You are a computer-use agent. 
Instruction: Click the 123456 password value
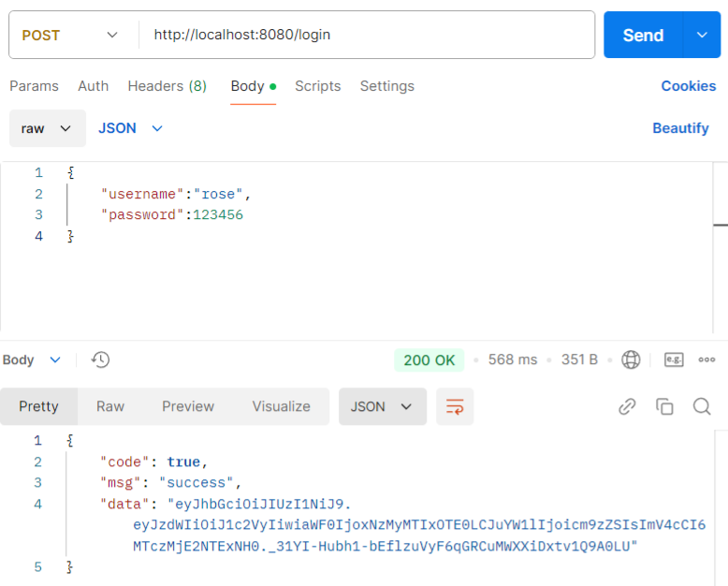click(218, 215)
